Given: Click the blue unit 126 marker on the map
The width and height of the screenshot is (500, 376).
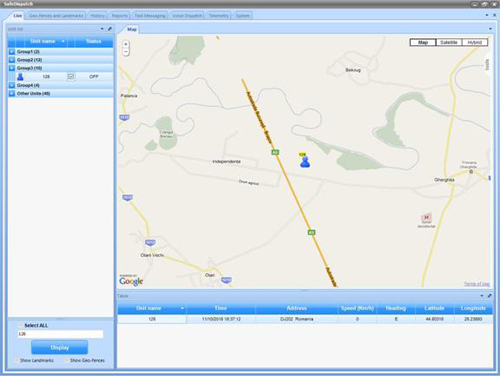Looking at the screenshot, I should 305,161.
